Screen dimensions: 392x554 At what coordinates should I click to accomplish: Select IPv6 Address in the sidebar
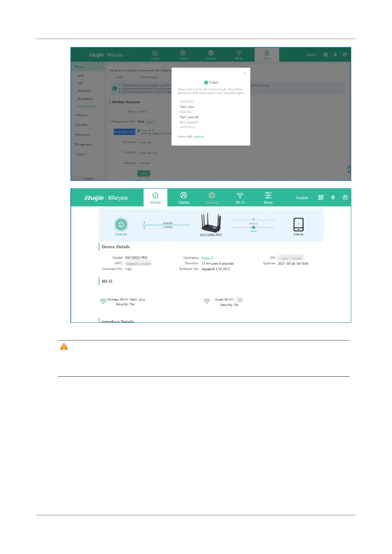[85, 99]
